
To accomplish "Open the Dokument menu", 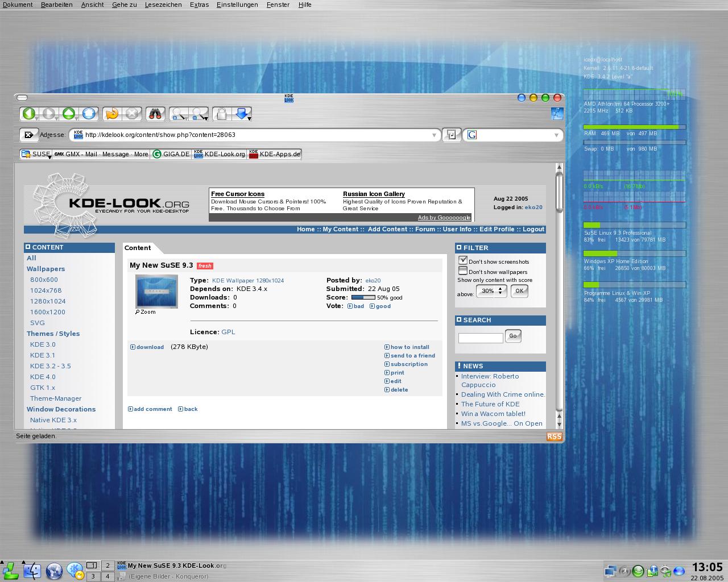I will tap(18, 5).
